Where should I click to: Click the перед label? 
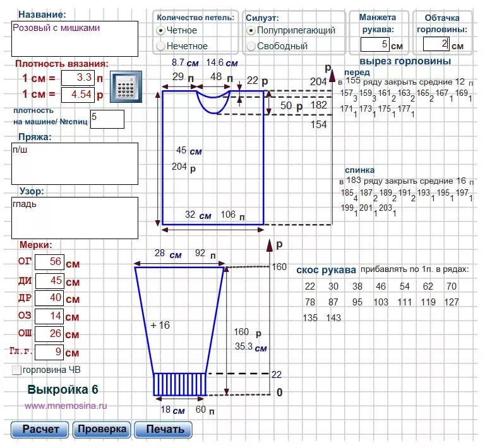point(357,73)
